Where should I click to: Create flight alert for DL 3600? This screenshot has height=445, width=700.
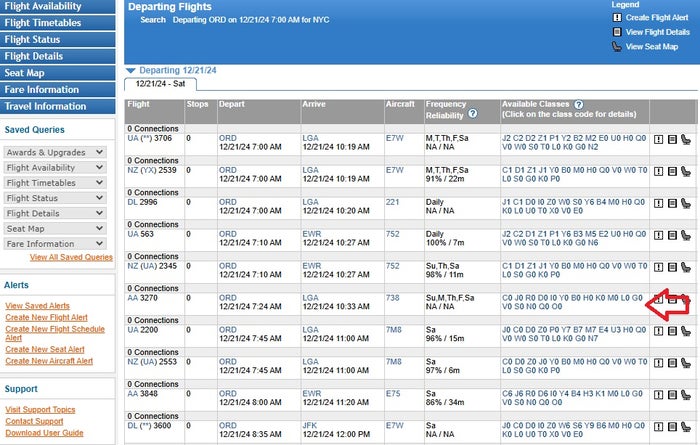[658, 427]
